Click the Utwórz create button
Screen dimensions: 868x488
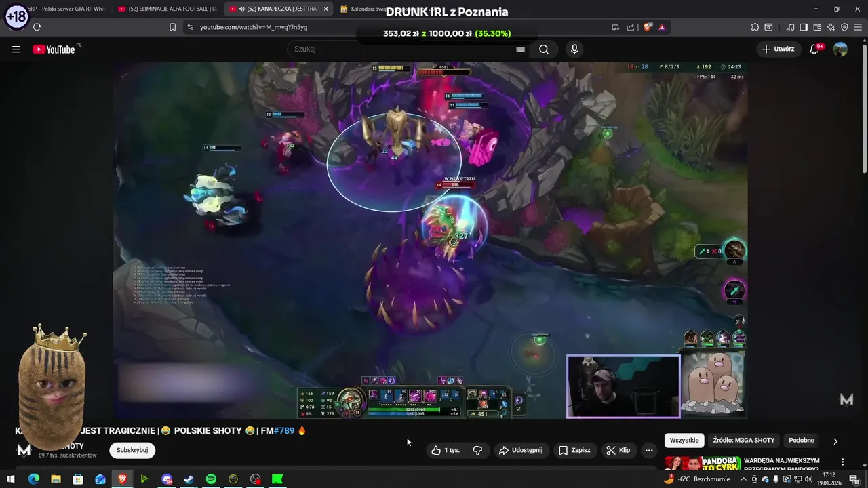[x=778, y=49]
